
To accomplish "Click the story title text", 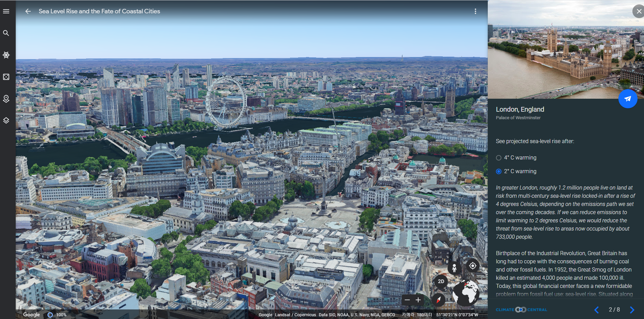I will click(99, 11).
